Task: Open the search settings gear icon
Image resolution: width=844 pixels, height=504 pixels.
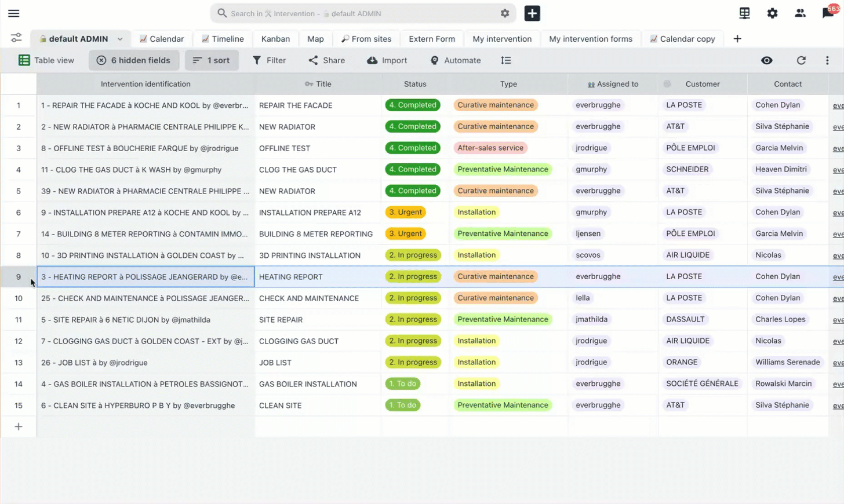Action: tap(505, 13)
